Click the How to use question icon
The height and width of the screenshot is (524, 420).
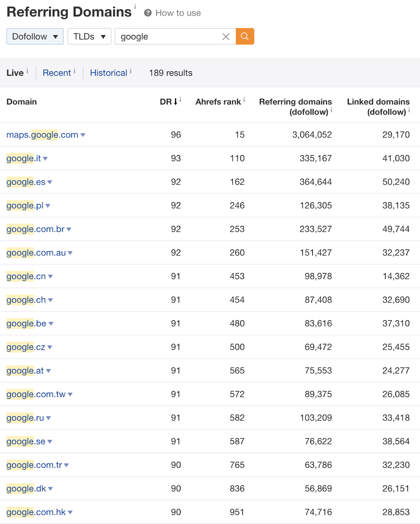click(x=148, y=13)
